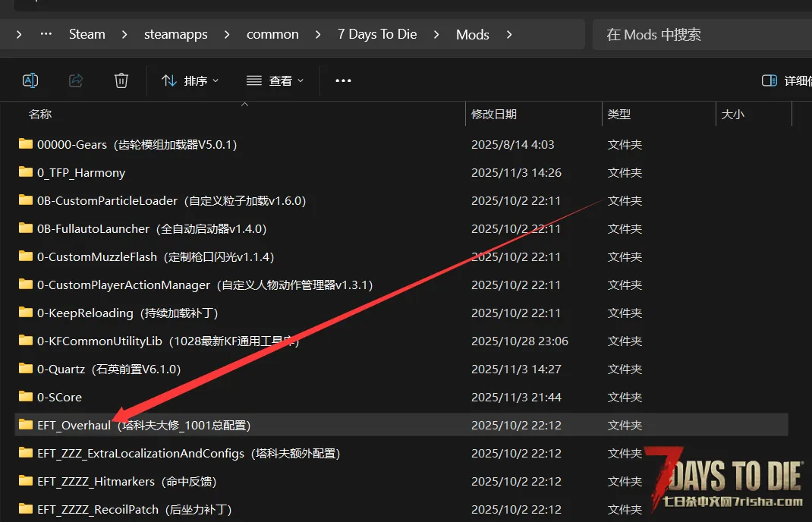This screenshot has width=812, height=522.
Task: Click folder icon of 0_TFP_Harmony
Action: pos(26,172)
